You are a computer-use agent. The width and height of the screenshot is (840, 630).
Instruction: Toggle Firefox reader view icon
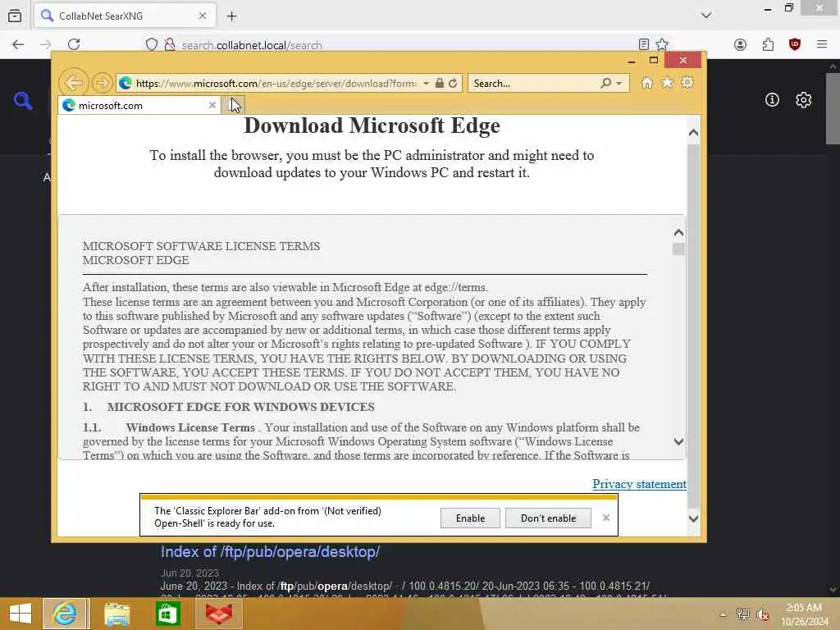click(x=643, y=44)
